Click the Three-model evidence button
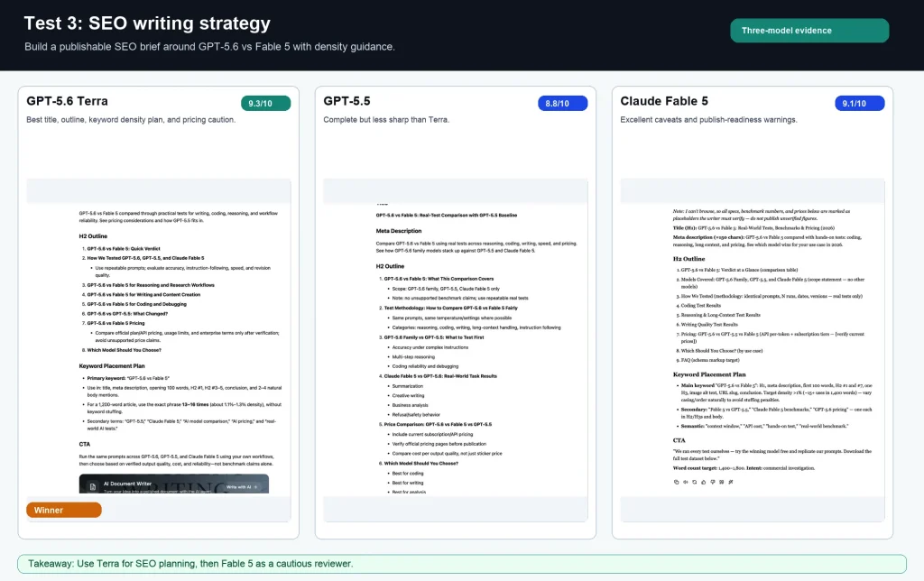This screenshot has width=924, height=581. [x=809, y=31]
